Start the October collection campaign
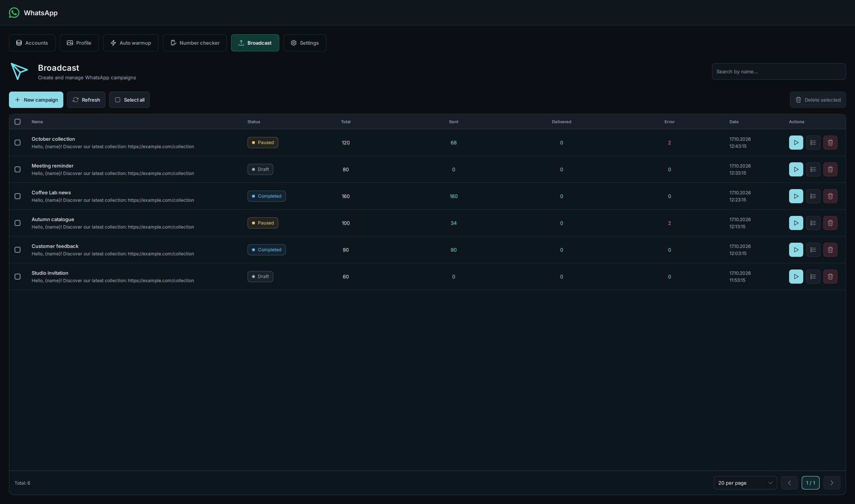This screenshot has width=855, height=504. pyautogui.click(x=796, y=143)
